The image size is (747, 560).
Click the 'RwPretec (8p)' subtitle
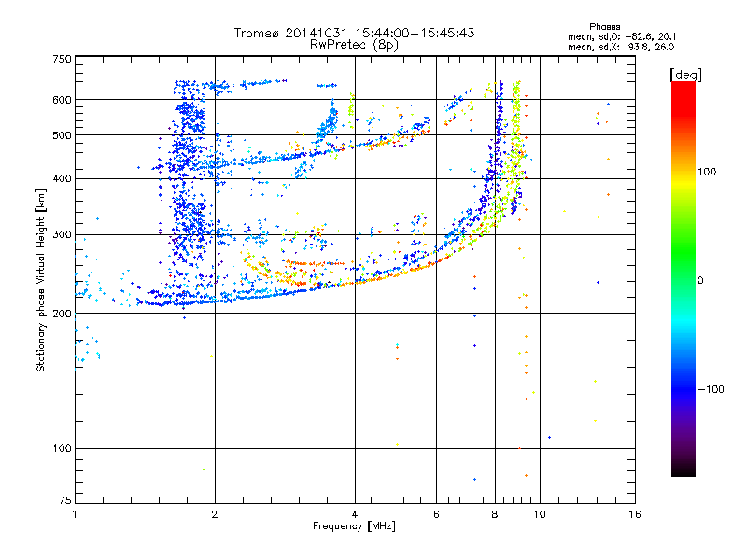tap(354, 45)
